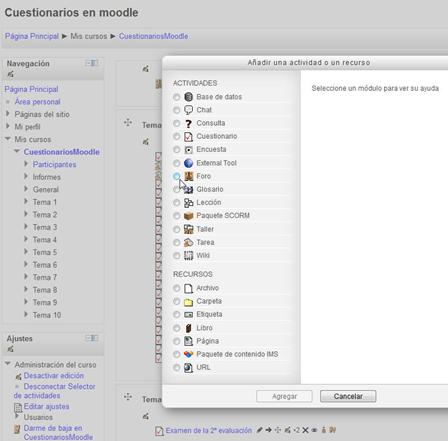Expand the Tema 10 node arrow
Screen dimensions: 448x441
pyautogui.click(x=26, y=314)
